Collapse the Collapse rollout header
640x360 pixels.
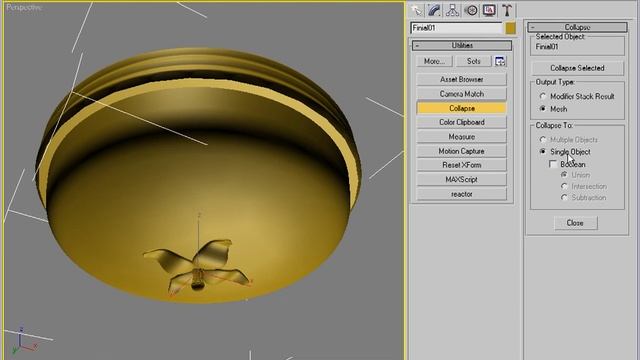point(577,27)
